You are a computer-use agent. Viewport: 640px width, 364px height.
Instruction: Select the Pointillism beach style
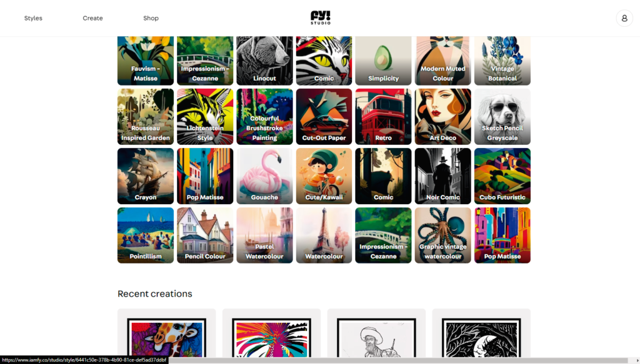[x=146, y=235]
